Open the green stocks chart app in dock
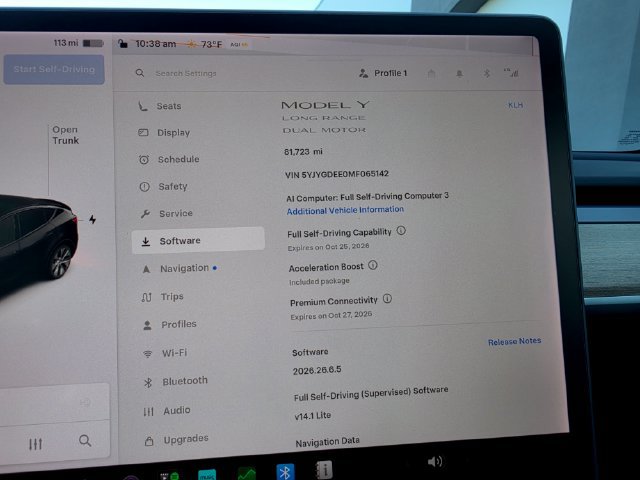 click(247, 474)
